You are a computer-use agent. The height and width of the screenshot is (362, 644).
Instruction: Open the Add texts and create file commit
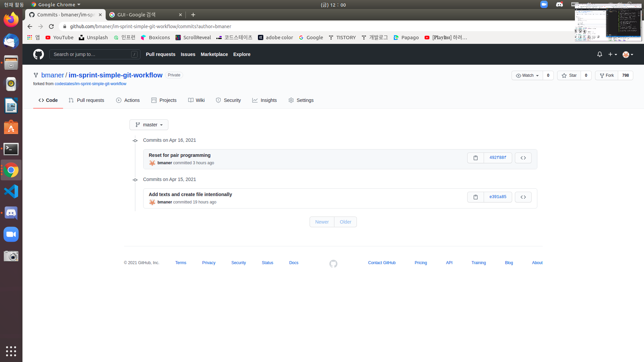[190, 194]
